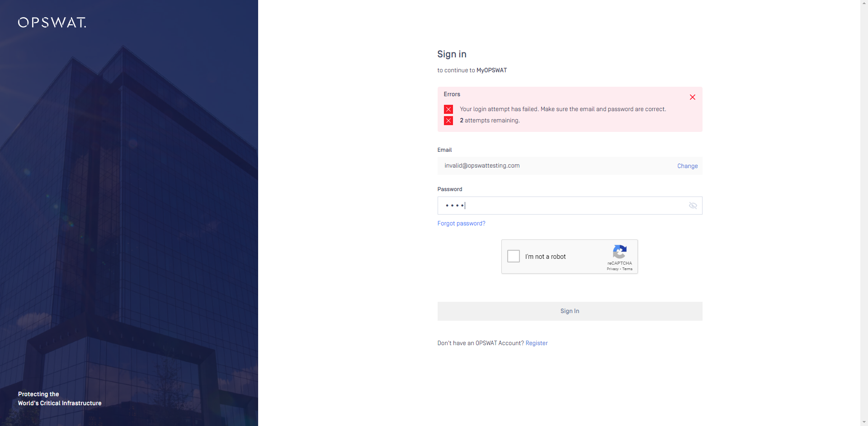
Task: Click the Password field label
Action: pos(450,189)
